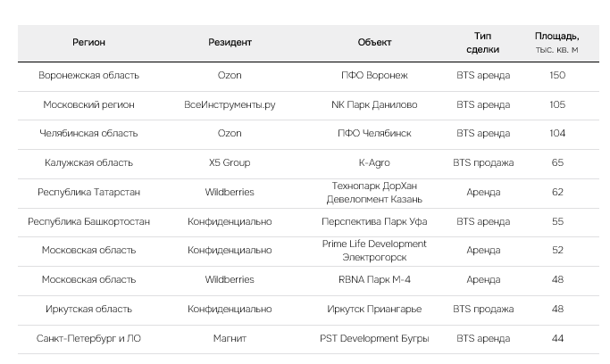Click the Площадь column header

556,43
